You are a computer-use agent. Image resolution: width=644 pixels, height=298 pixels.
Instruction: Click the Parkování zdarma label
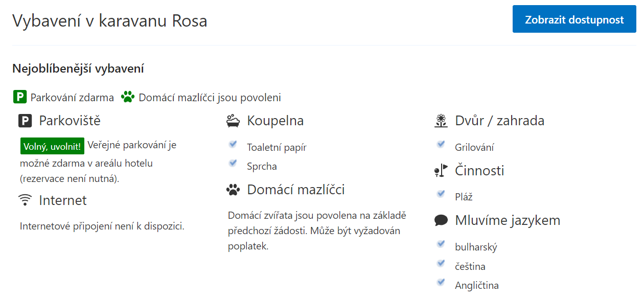coord(72,97)
